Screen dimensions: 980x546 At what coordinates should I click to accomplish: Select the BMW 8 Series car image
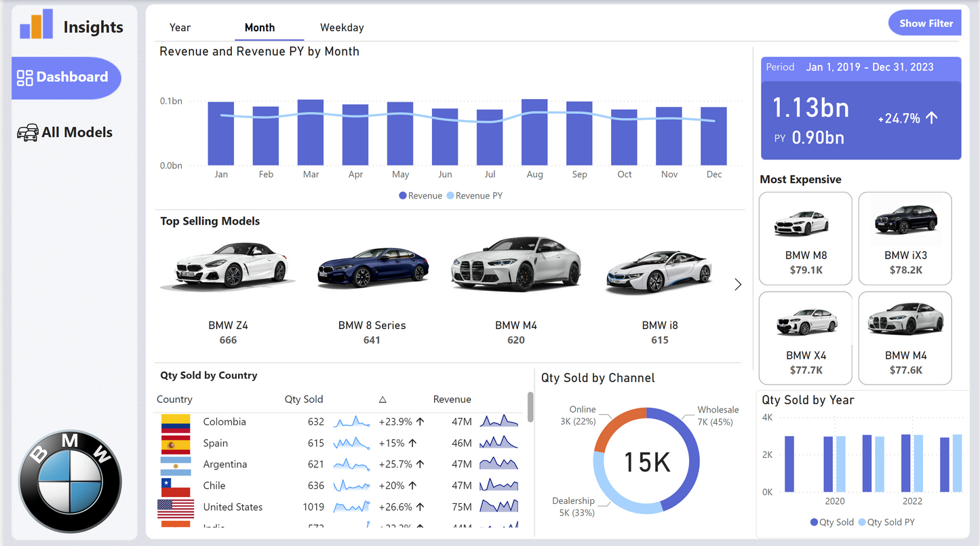click(x=373, y=267)
